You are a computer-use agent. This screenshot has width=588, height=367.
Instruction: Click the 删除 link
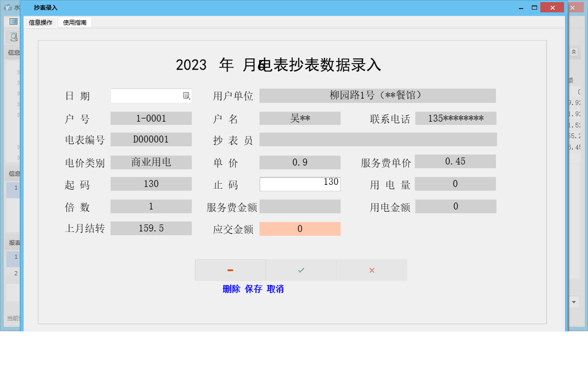click(x=231, y=289)
